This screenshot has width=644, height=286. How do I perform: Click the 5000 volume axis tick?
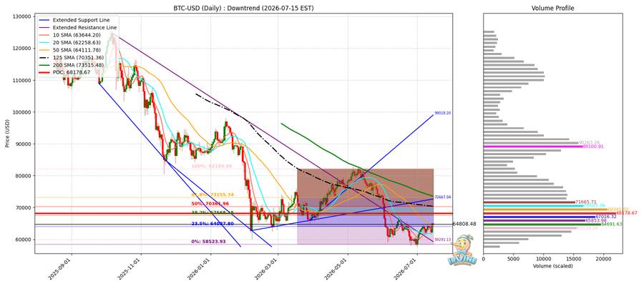click(x=513, y=260)
